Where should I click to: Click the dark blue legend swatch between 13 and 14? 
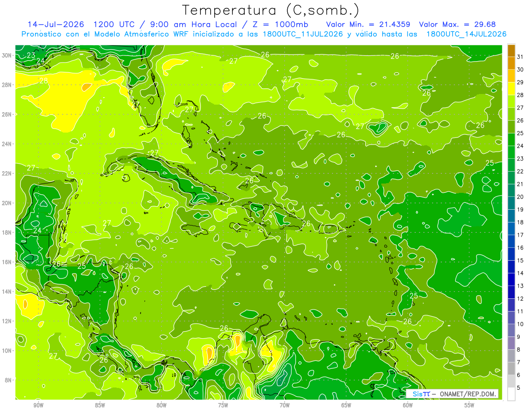pyautogui.click(x=511, y=279)
